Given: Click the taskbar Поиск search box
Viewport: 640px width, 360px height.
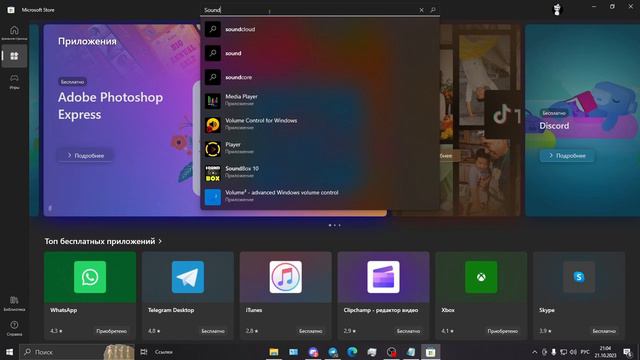Looking at the screenshot, I should 77,352.
